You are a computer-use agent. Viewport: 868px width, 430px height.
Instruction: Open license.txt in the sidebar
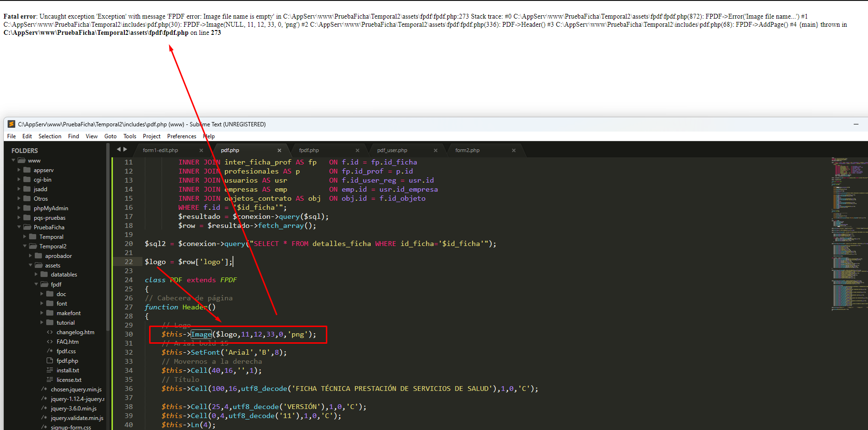69,380
